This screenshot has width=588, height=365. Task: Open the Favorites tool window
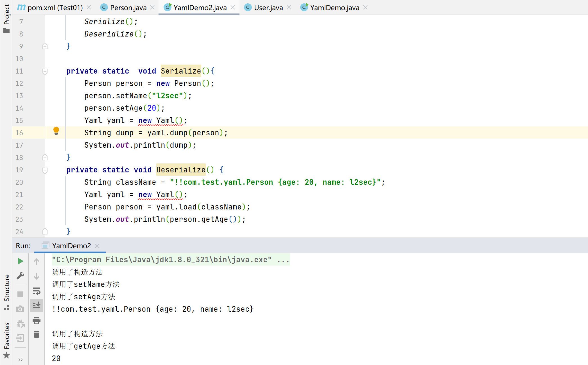click(6, 340)
